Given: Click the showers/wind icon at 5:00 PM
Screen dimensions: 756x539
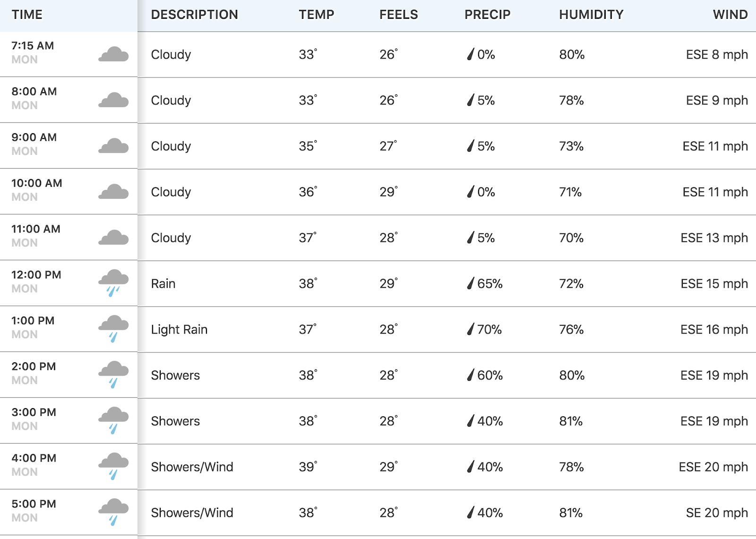Looking at the screenshot, I should coord(113,512).
